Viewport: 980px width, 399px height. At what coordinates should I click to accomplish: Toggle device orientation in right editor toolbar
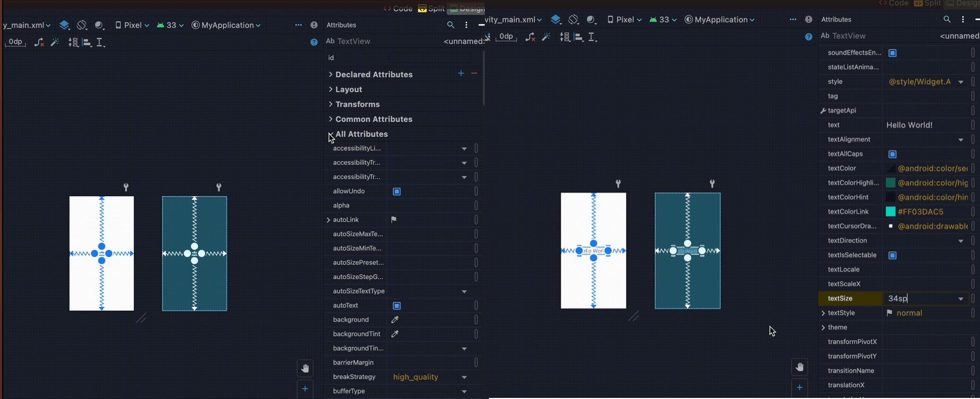[x=573, y=20]
